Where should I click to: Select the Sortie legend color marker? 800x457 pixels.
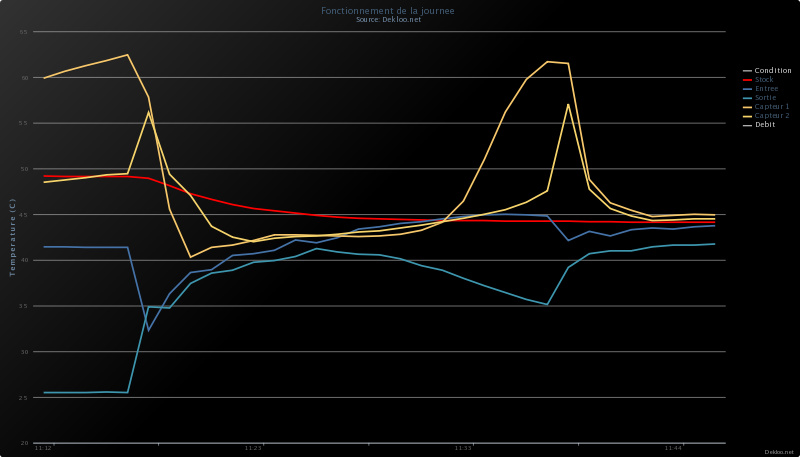[x=747, y=98]
